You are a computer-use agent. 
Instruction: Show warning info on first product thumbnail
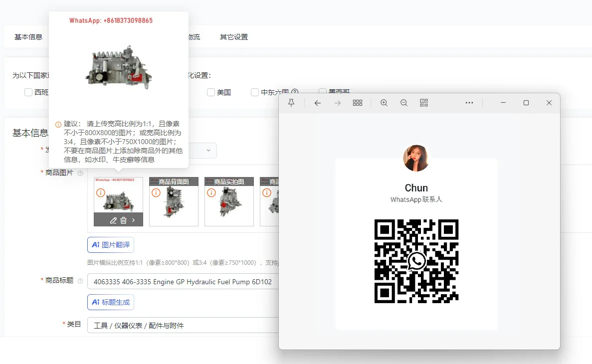coord(100,193)
